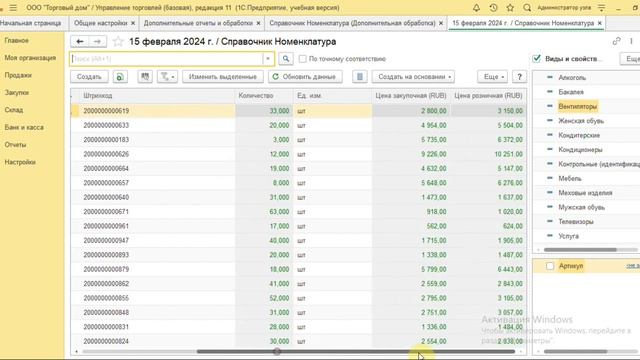Close the active Справочник Номенклатура tab
Image resolution: width=640 pixels, height=360 pixels.
[x=600, y=23]
